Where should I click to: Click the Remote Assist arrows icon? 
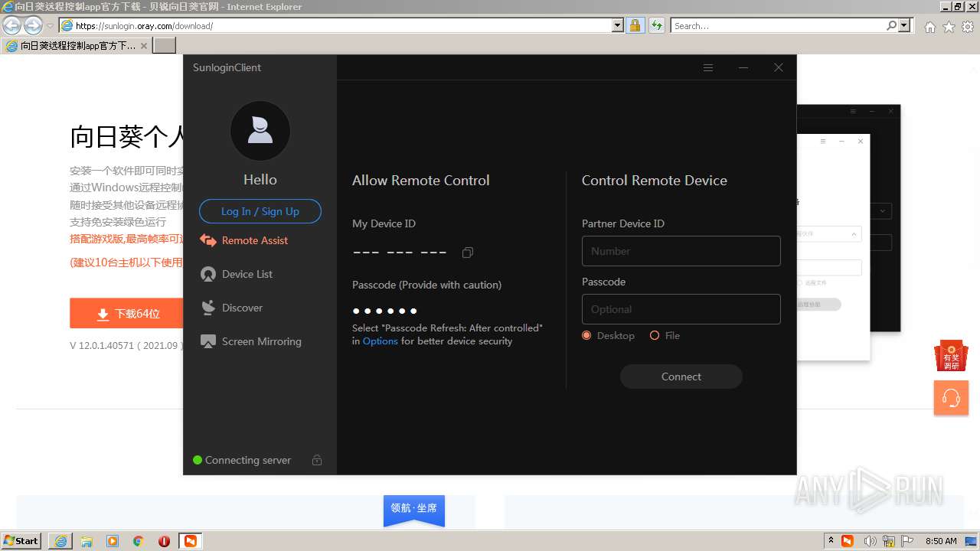tap(207, 240)
